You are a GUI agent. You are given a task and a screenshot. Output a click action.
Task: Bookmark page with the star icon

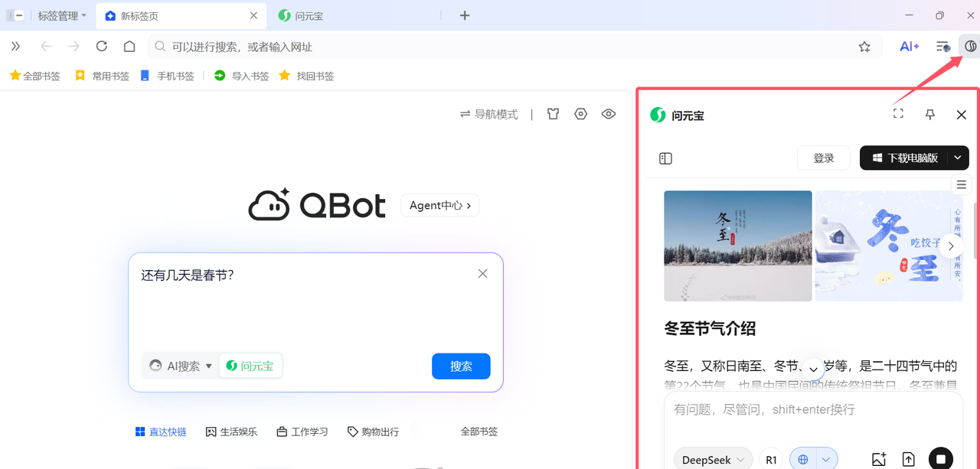(864, 47)
